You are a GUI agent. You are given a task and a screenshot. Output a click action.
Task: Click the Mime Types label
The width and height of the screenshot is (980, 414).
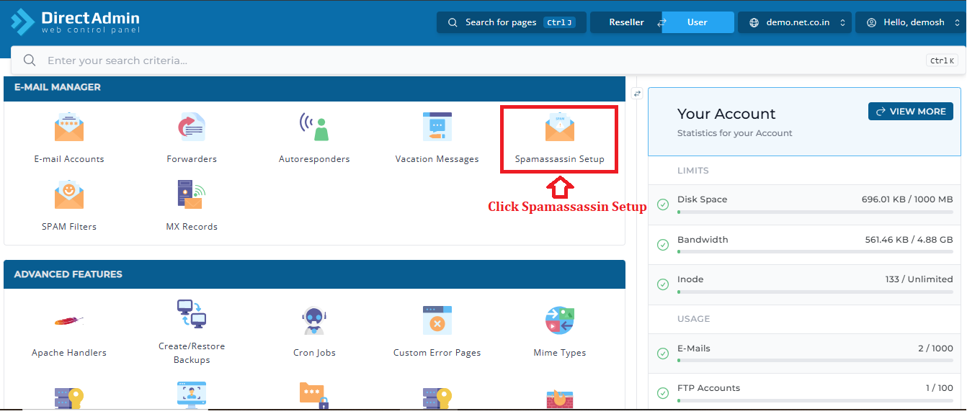(560, 353)
